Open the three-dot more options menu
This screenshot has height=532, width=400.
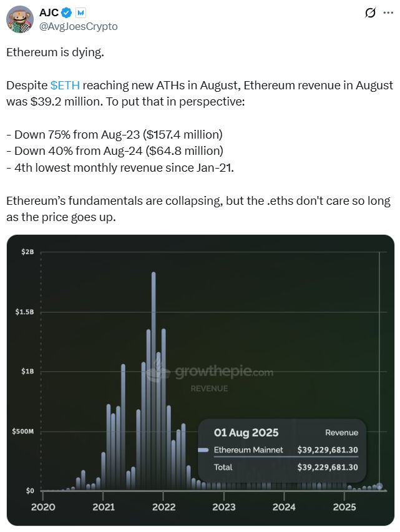click(x=388, y=13)
